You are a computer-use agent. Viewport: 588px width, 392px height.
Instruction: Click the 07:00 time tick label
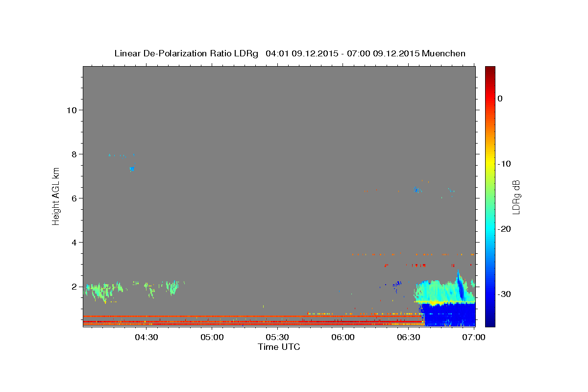474,337
